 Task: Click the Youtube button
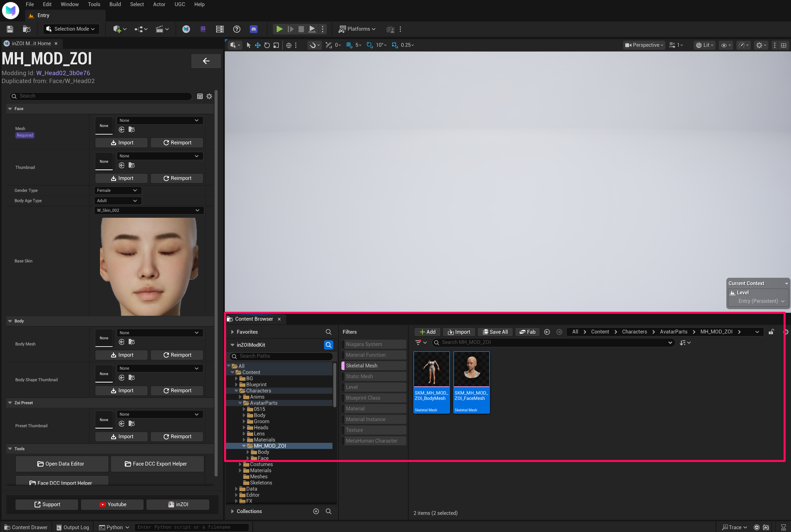(x=112, y=504)
